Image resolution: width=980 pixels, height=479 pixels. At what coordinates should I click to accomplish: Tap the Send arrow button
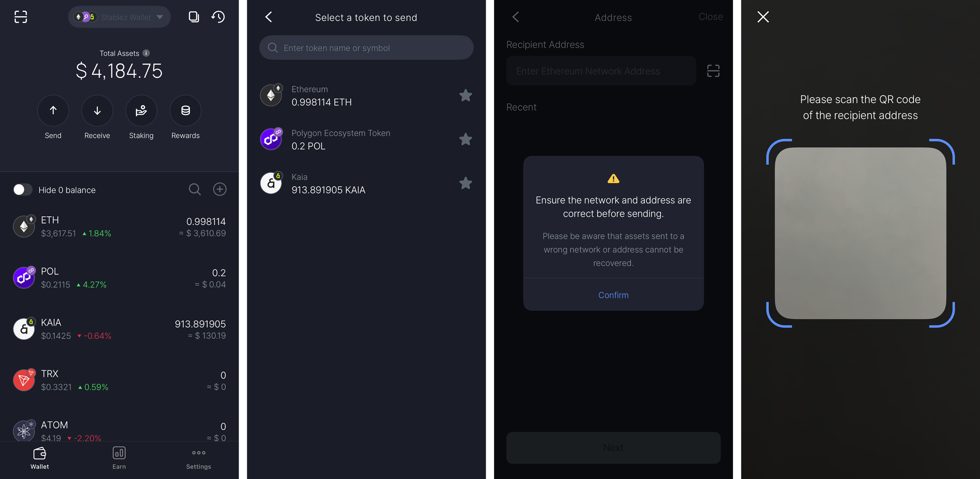coord(53,110)
